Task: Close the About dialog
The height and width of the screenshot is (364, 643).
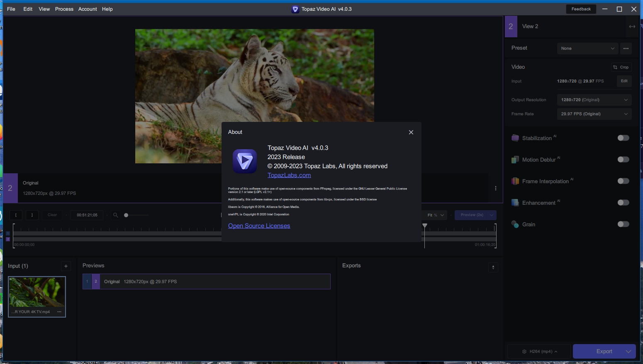Action: (x=411, y=132)
